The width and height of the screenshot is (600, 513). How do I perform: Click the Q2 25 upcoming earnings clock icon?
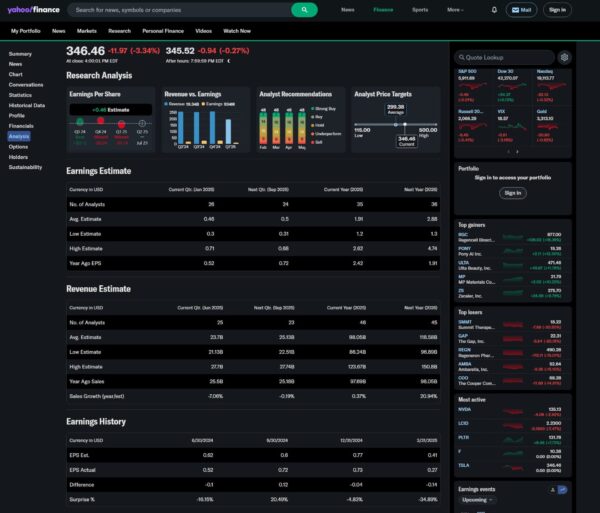pyautogui.click(x=142, y=123)
